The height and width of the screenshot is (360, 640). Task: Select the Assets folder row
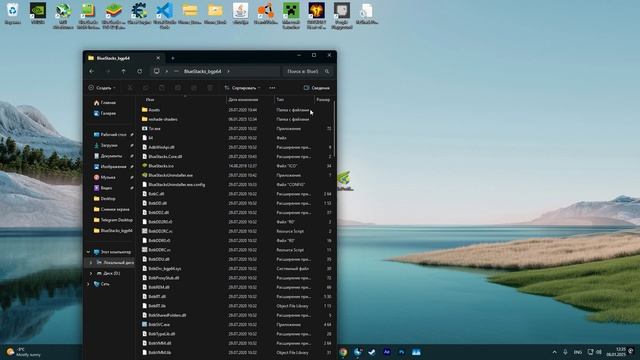coord(236,110)
